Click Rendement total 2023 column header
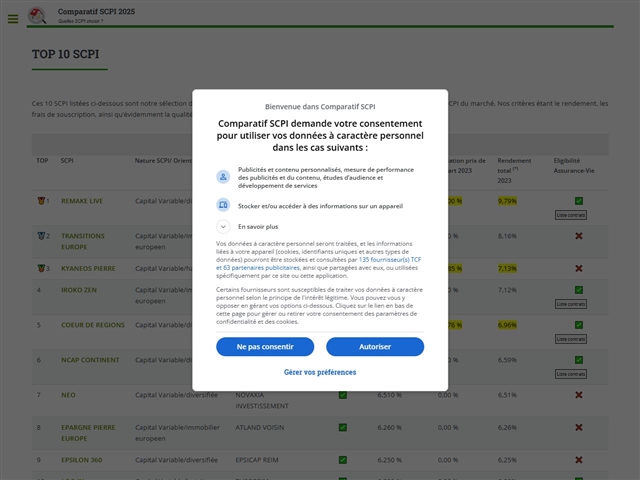Viewport: 640px width, 480px height. point(514,171)
